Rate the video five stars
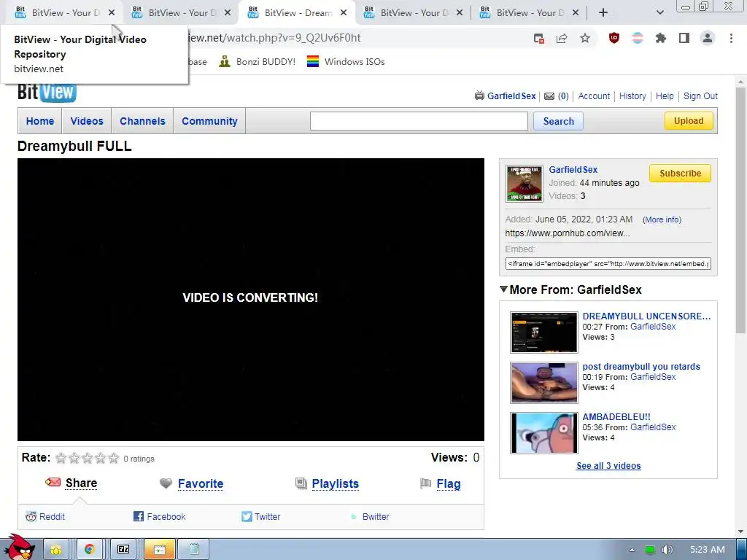 tap(113, 458)
